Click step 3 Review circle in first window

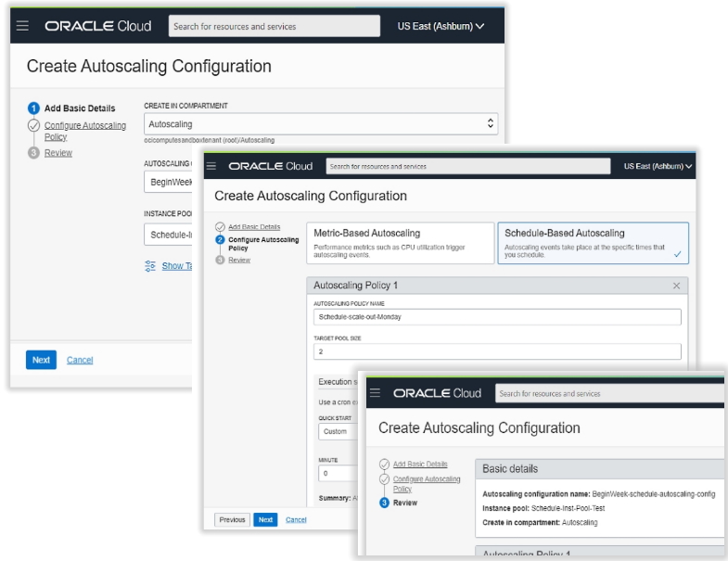pyautogui.click(x=33, y=153)
